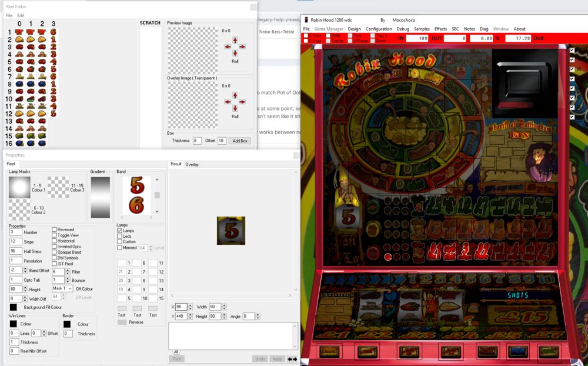Click the Apply button below the Result panel
Image resolution: width=588 pixels, height=366 pixels.
pyautogui.click(x=277, y=358)
